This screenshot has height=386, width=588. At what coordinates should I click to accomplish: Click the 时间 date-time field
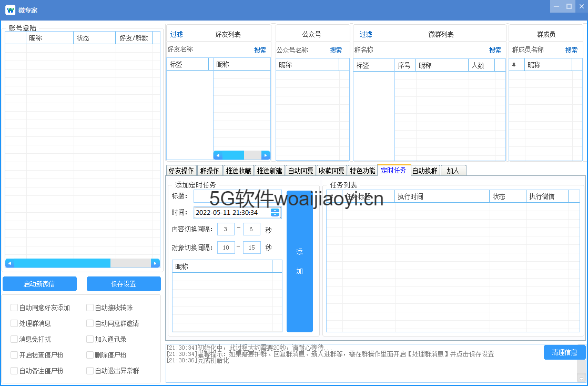click(x=237, y=213)
